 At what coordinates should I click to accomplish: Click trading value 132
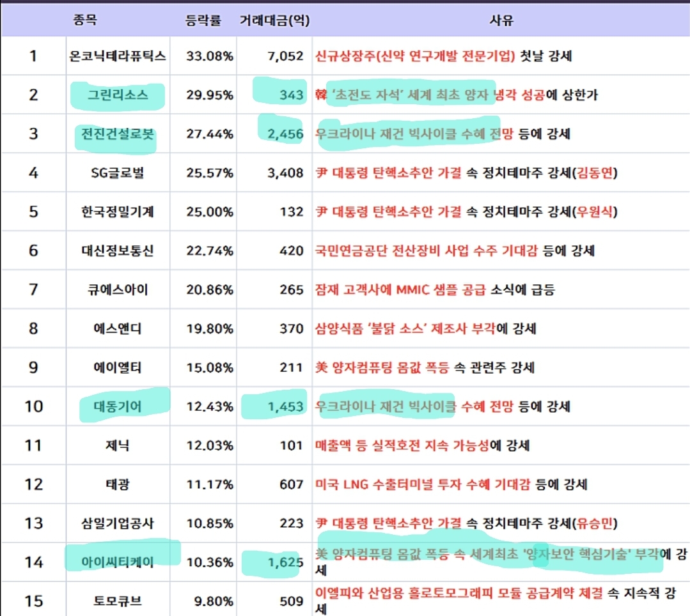click(292, 212)
